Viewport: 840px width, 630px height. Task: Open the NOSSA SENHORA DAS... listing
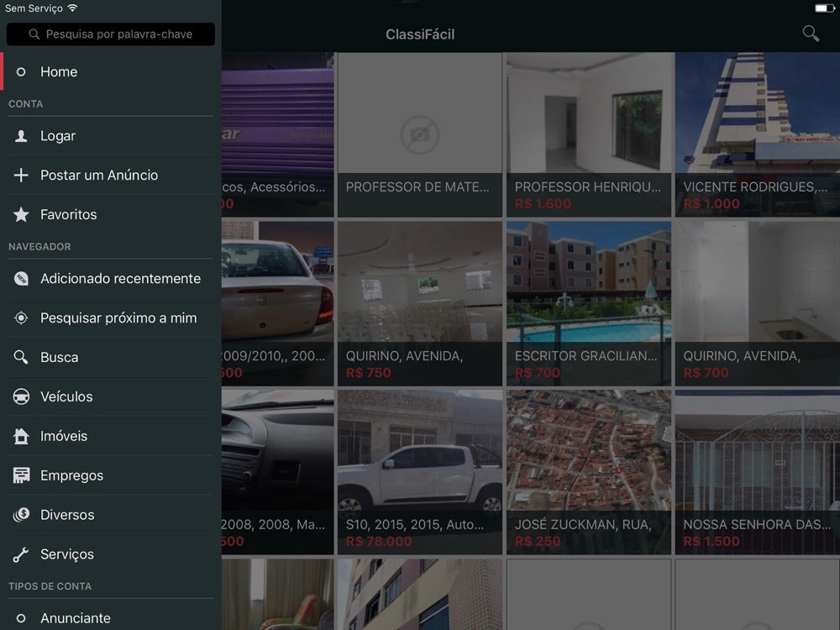pos(758,472)
